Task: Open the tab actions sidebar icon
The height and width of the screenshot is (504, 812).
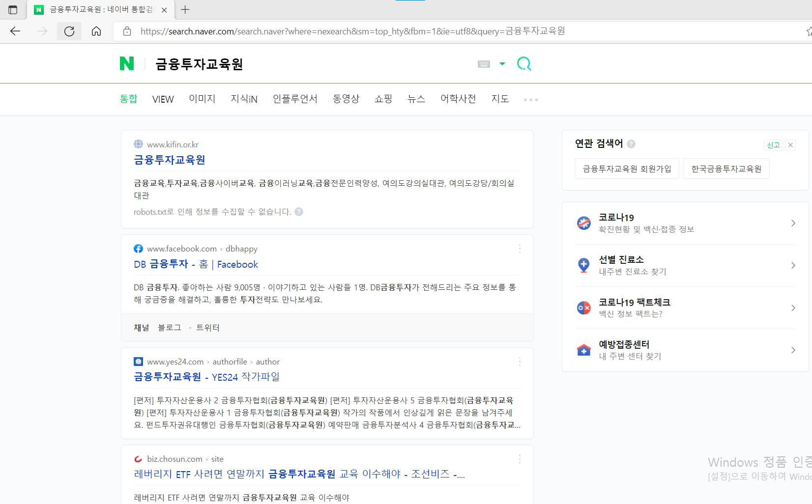Action: click(13, 10)
